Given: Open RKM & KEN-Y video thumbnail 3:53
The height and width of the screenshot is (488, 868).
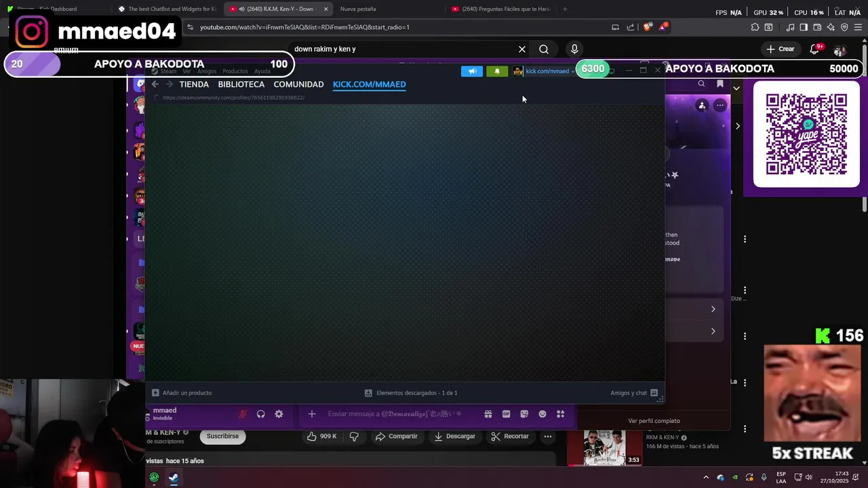Looking at the screenshot, I should 604,447.
